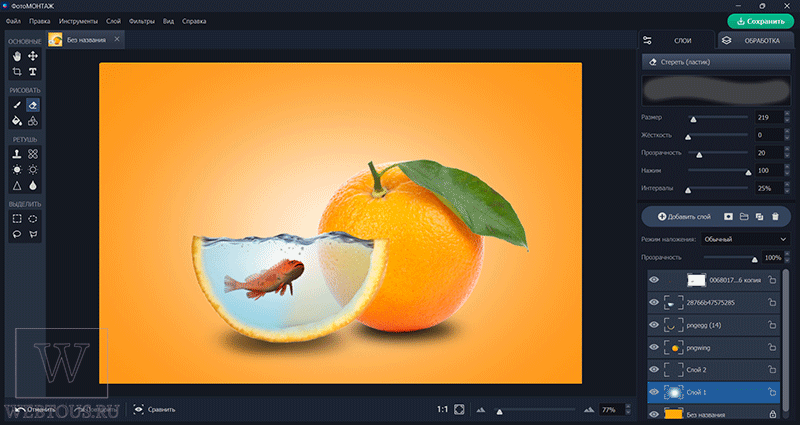Hide the Слой 2 layer
This screenshot has width=800, height=425.
tap(654, 369)
